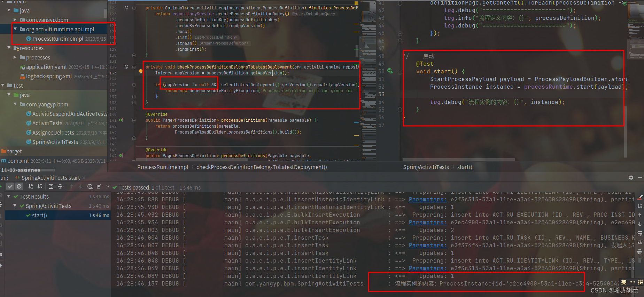Toggle sort tests alphabetically
This screenshot has height=297, width=644.
click(x=31, y=187)
